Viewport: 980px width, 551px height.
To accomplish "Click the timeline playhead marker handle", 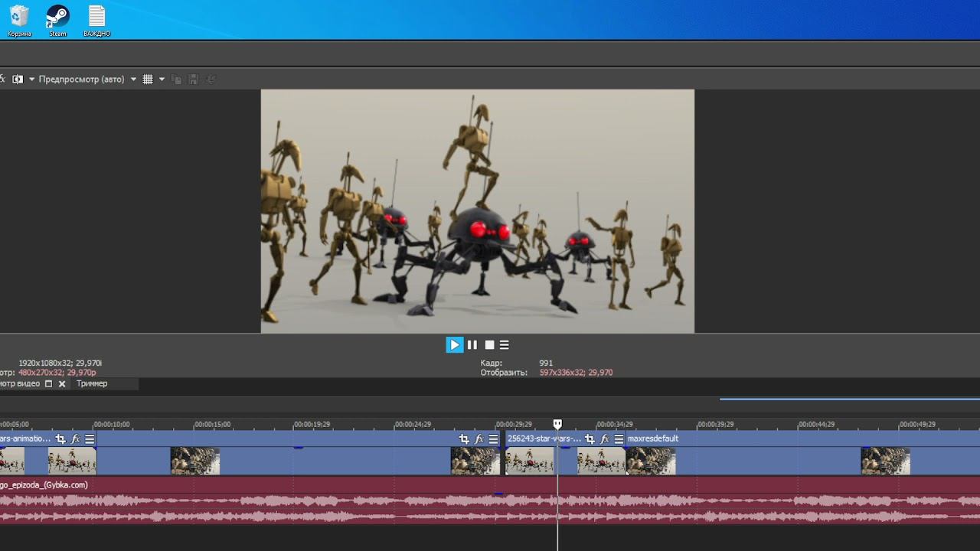I will pos(557,424).
